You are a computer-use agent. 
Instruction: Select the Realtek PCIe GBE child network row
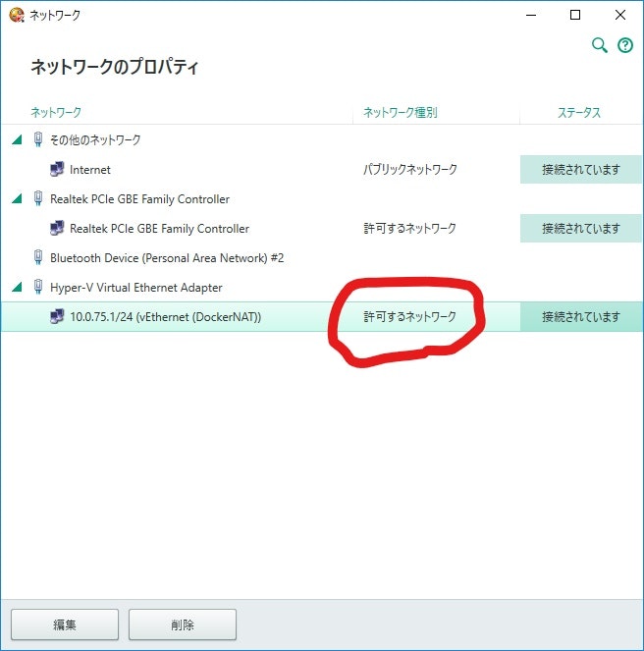[x=322, y=228]
